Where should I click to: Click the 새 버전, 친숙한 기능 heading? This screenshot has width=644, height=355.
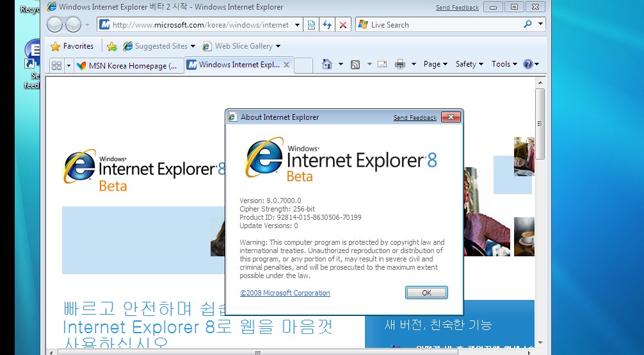pyautogui.click(x=438, y=324)
